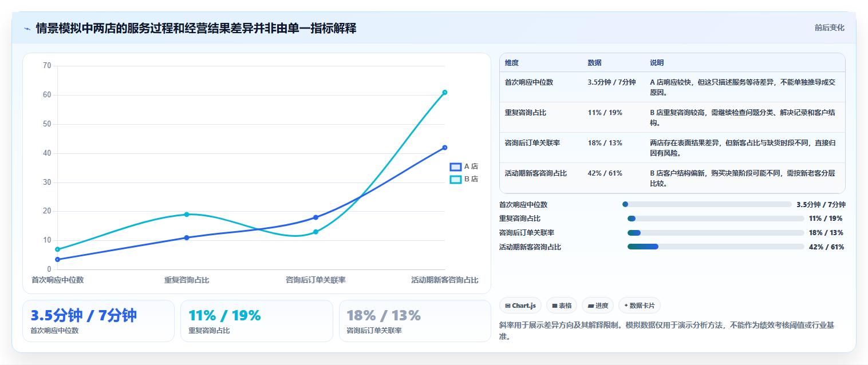Click the explanation starting 两店存在表面结果差异

pos(744,148)
